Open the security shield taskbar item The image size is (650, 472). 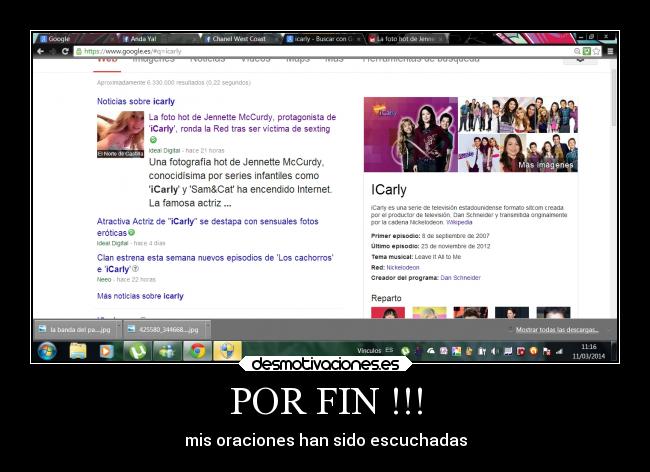(227, 351)
